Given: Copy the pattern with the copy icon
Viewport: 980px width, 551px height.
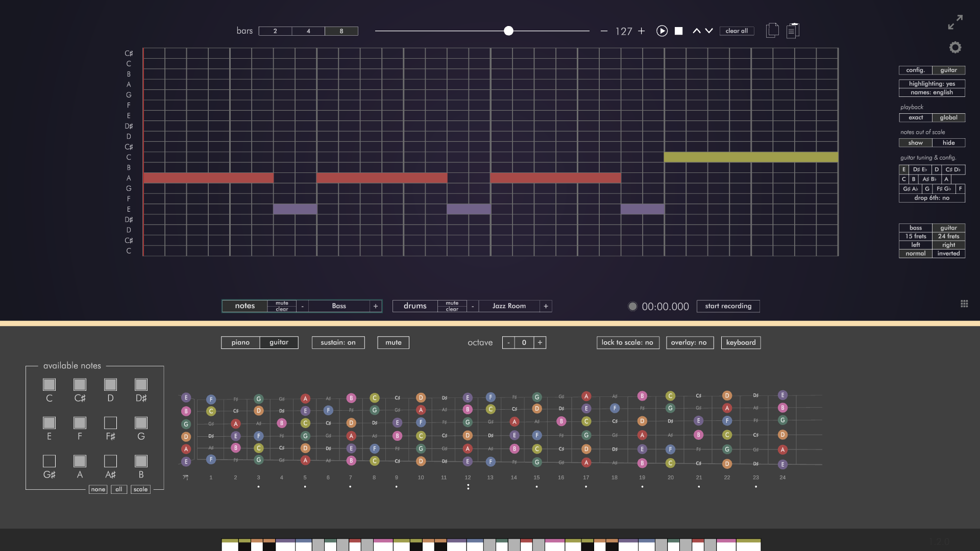Looking at the screenshot, I should (772, 31).
